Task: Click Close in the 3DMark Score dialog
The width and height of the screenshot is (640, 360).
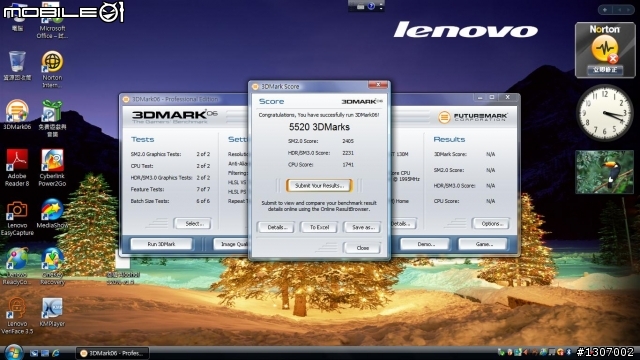Action: click(x=362, y=248)
